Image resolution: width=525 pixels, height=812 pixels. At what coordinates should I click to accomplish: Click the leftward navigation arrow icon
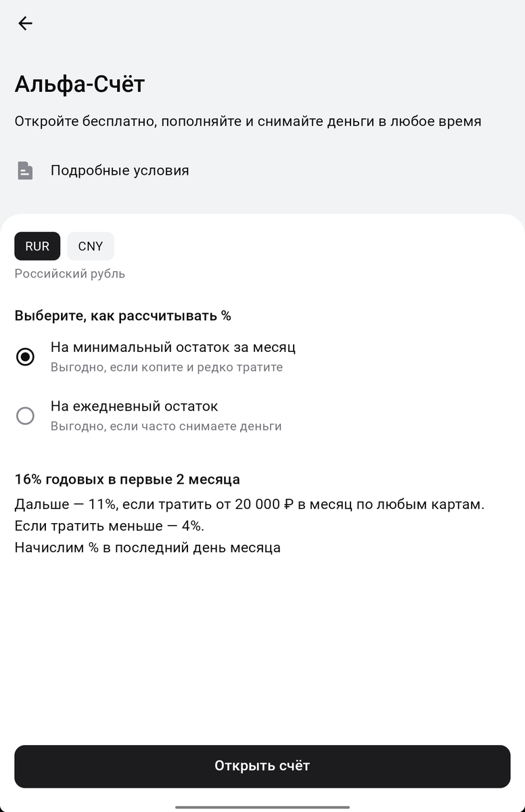25,23
